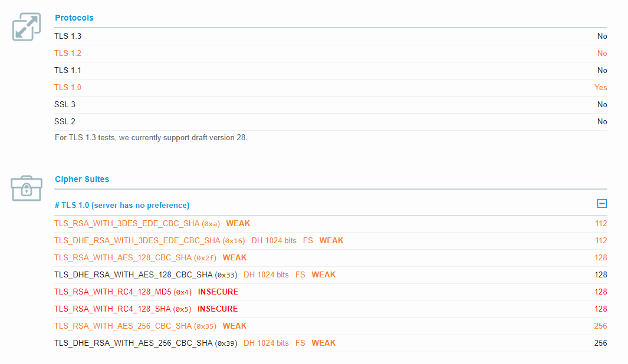
Task: Click the 112 key strength of 0xa cipher
Action: 601,224
